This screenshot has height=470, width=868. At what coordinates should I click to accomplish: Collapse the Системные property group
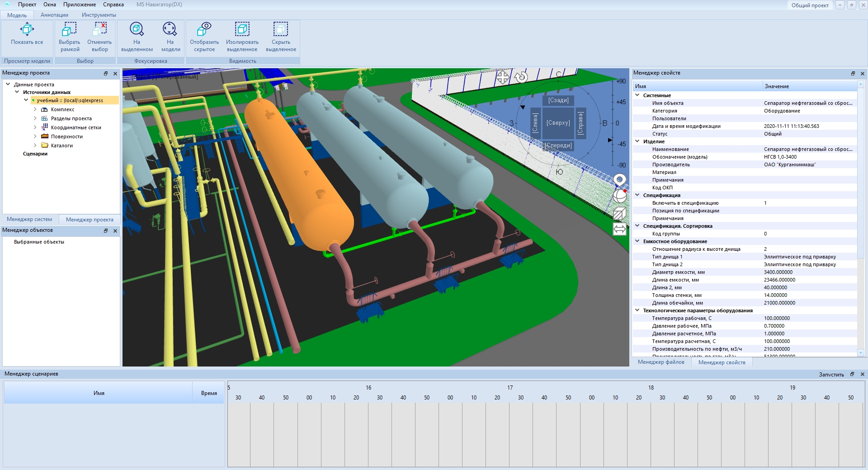click(637, 95)
